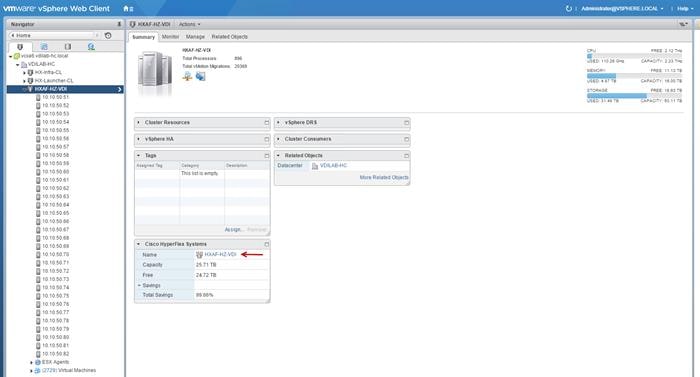Expand the Cluster Resources portlet
This screenshot has height=377, width=700.
pyautogui.click(x=139, y=122)
